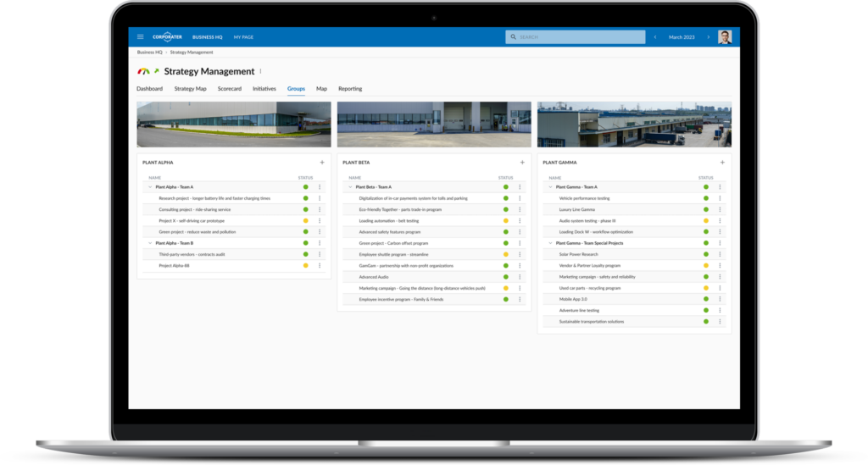Image resolution: width=868 pixels, height=465 pixels.
Task: Click the Plant Beta building photo
Action: click(434, 125)
